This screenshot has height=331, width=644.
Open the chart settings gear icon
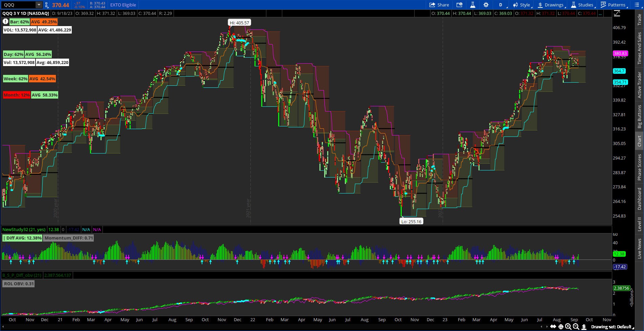pos(486,5)
